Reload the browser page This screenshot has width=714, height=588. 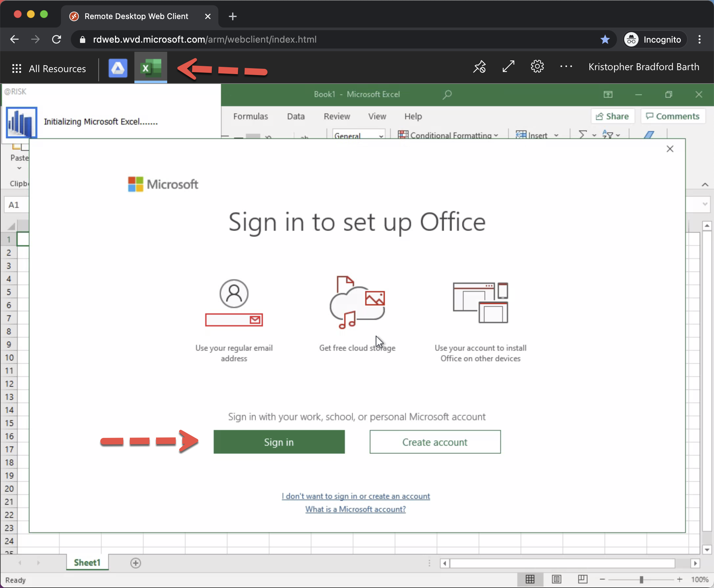coord(57,40)
